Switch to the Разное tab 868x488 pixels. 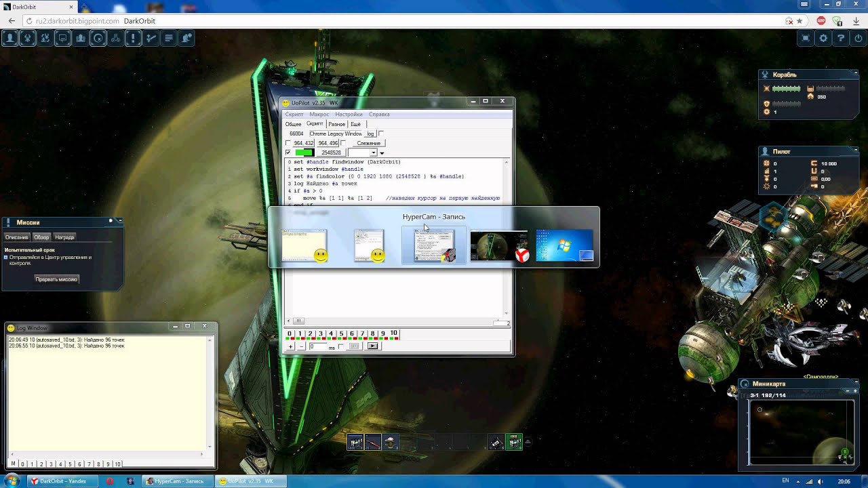(x=336, y=124)
